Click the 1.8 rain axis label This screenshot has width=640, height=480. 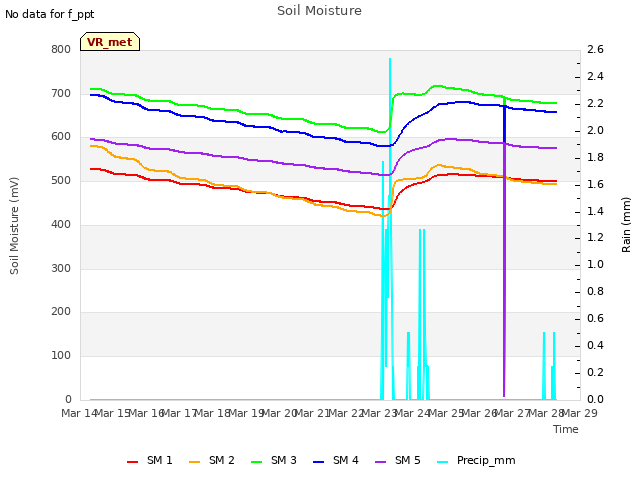click(x=595, y=157)
